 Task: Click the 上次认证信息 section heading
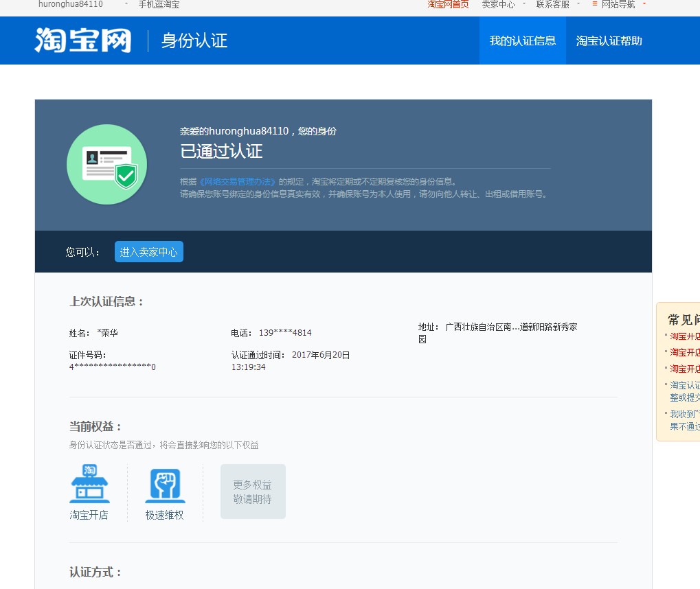[x=106, y=301]
